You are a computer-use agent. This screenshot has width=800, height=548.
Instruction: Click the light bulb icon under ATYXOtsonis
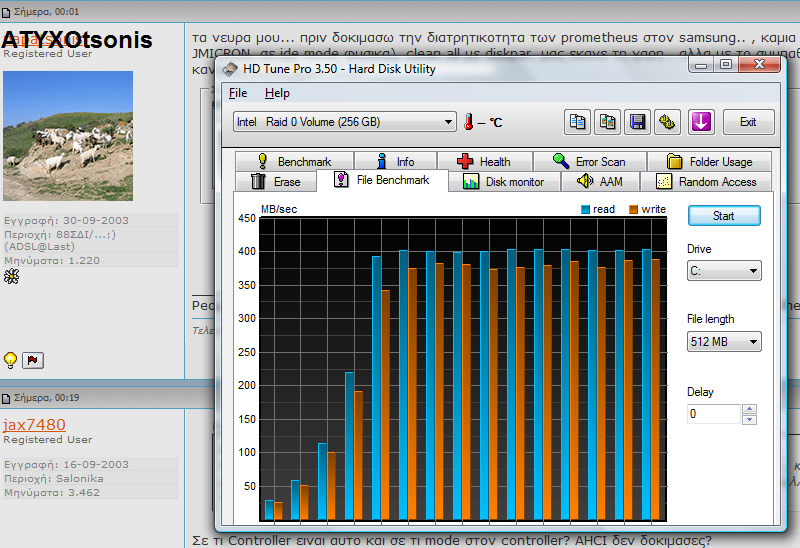click(x=10, y=360)
